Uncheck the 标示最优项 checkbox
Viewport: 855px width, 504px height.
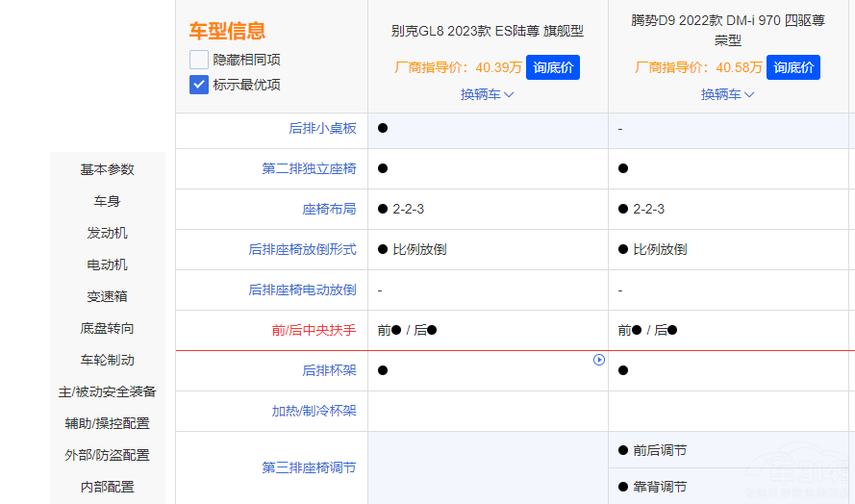click(199, 85)
